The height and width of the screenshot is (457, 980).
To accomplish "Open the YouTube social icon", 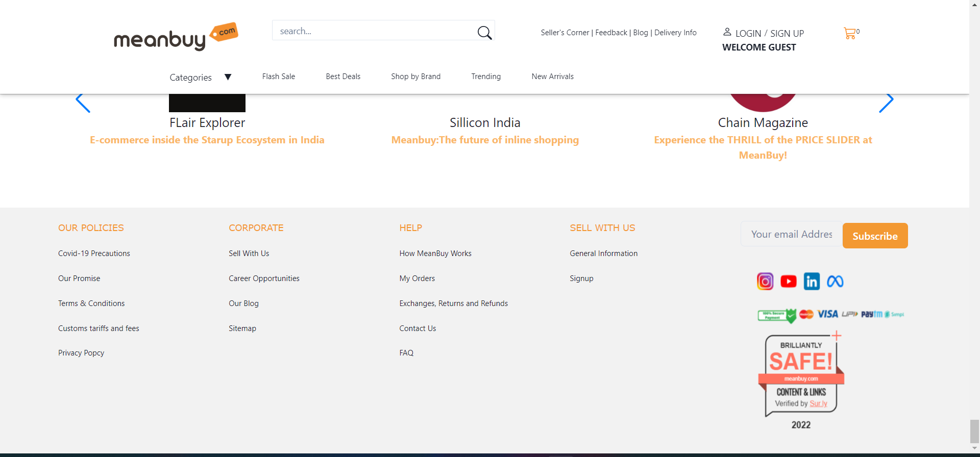I will 788,281.
